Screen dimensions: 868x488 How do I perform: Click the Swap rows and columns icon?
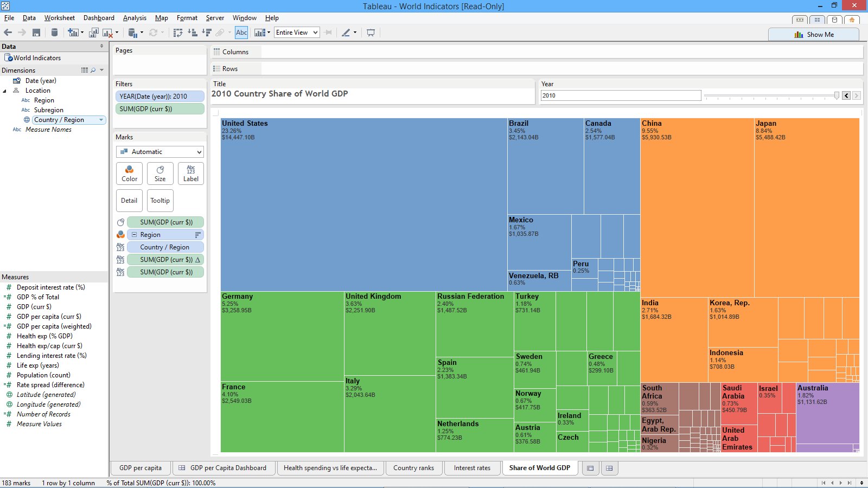tap(178, 33)
